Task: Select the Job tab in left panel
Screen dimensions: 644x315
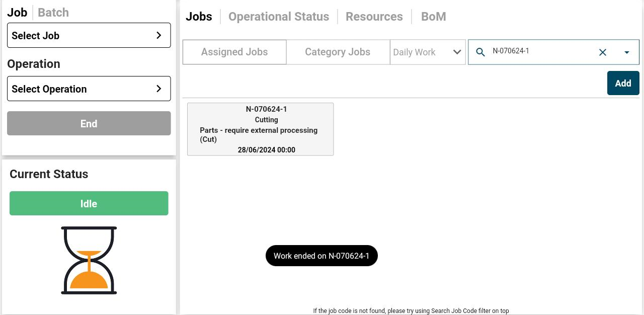Action: tap(17, 13)
